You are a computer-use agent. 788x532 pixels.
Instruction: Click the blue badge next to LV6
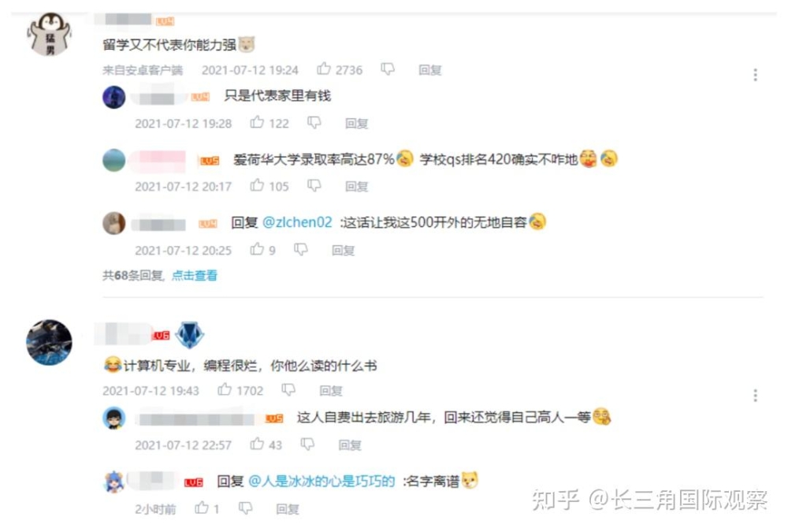[189, 335]
